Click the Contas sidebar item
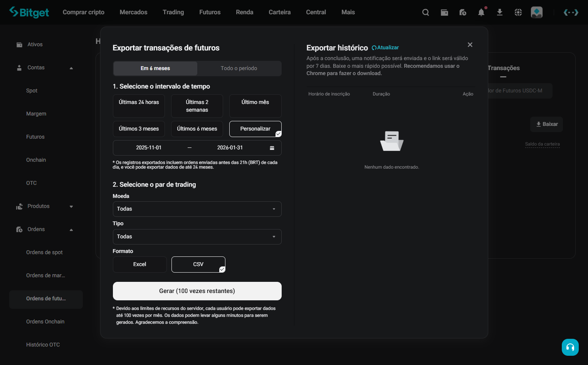The image size is (588, 365). click(36, 67)
